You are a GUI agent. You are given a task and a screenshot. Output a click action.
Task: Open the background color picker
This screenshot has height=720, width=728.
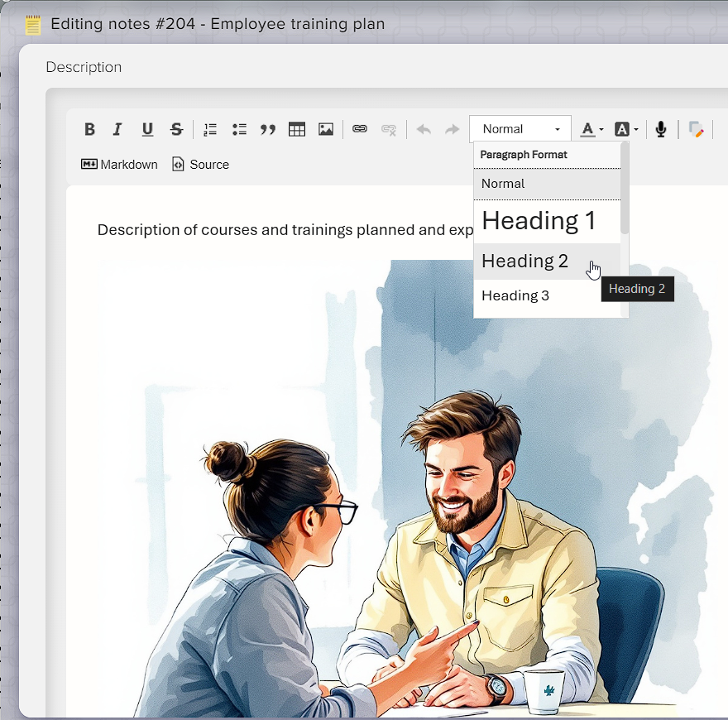pos(626,129)
